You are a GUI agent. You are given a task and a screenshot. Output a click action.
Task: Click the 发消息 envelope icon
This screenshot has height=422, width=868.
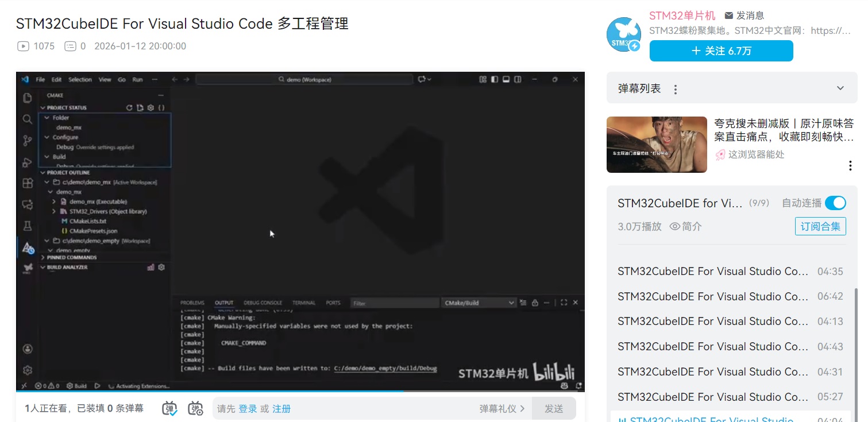pyautogui.click(x=729, y=16)
